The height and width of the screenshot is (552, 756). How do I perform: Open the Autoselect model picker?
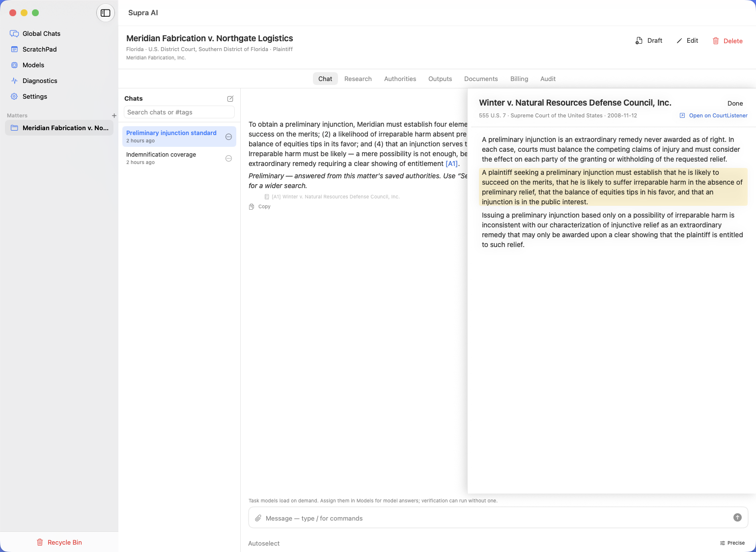[x=264, y=543]
